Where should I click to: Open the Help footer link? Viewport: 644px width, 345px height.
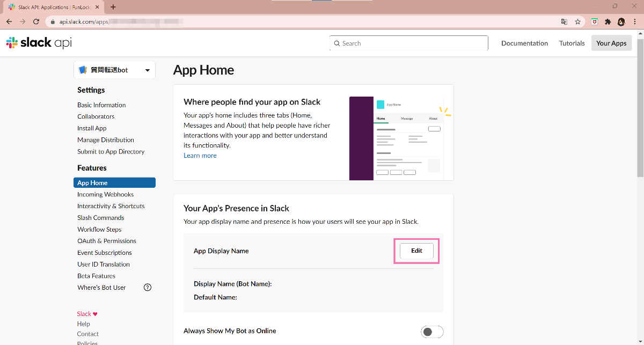[83, 324]
